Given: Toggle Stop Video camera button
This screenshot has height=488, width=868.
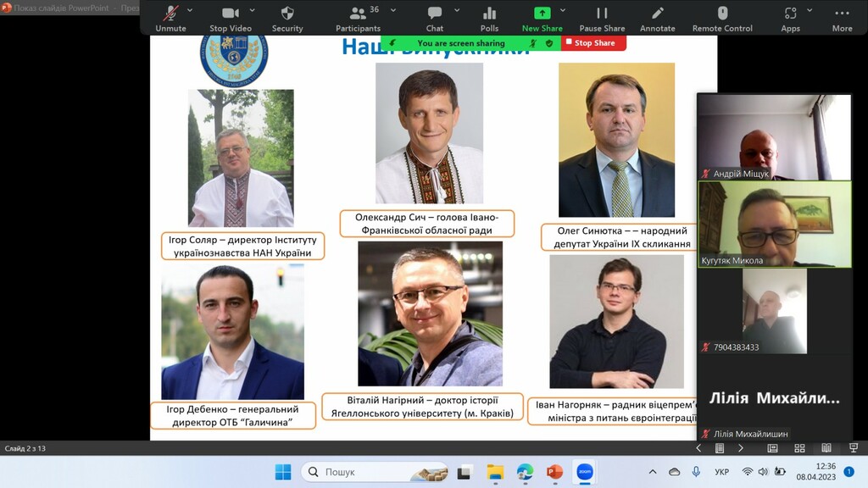Looking at the screenshot, I should [230, 17].
